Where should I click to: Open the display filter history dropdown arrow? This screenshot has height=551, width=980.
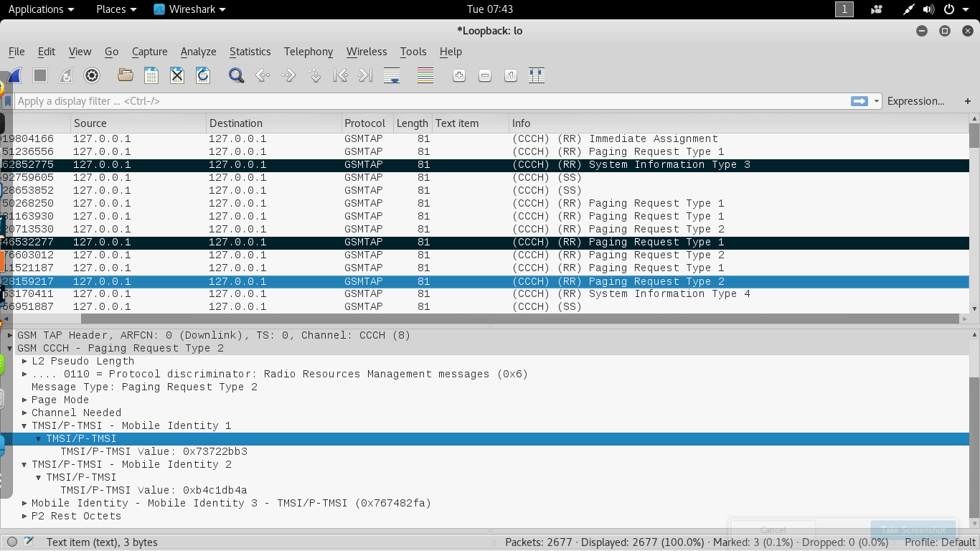point(877,101)
